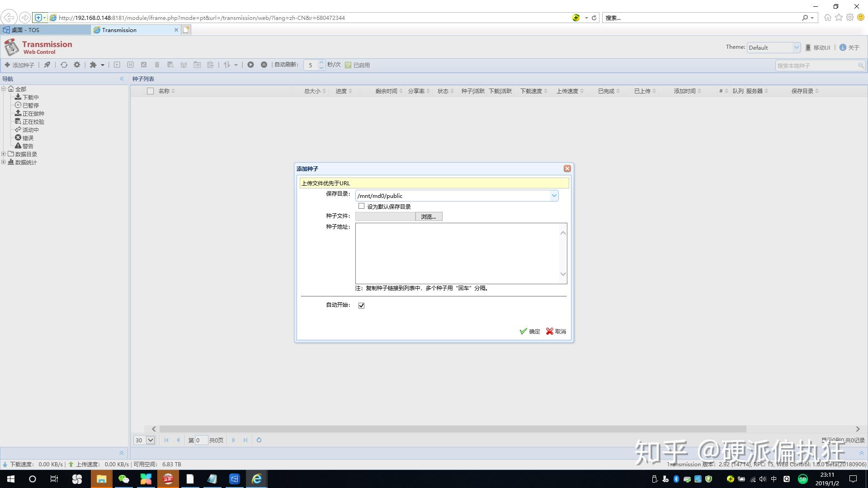868x488 pixels.
Task: Click the pause-all circle icon
Action: [264, 65]
